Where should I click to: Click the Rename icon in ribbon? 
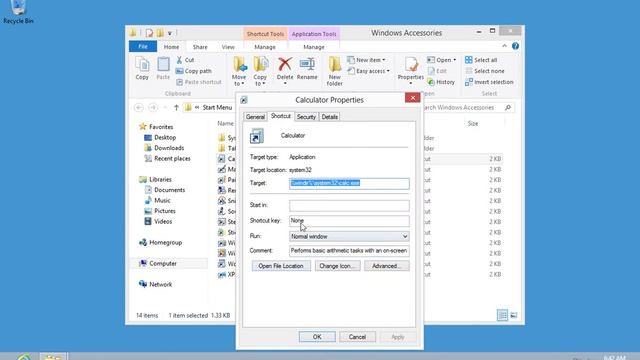coord(307,68)
